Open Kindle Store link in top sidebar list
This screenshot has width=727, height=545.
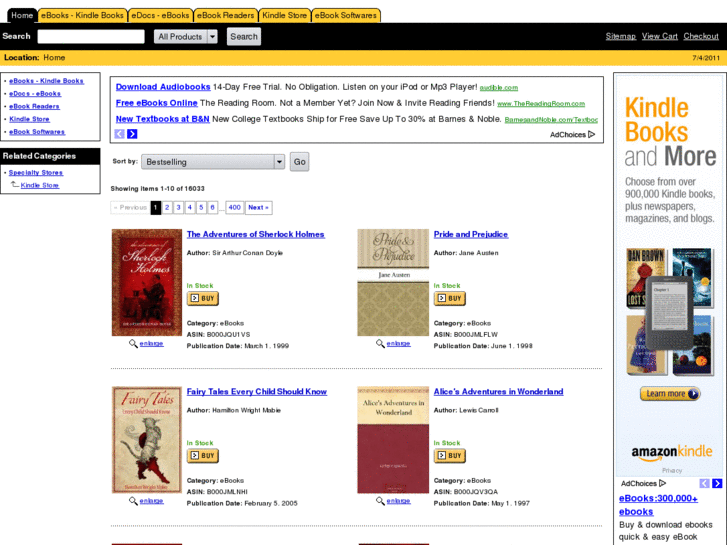pos(29,119)
